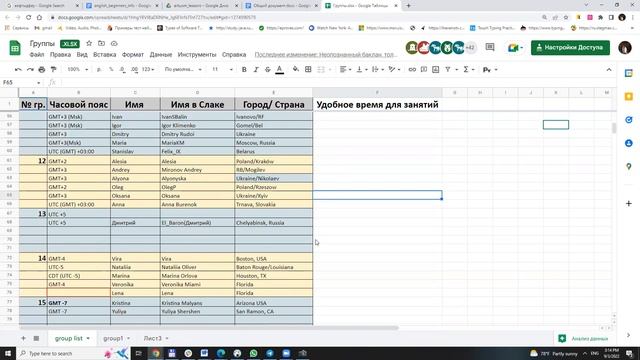This screenshot has width=640, height=360.
Task: Decrease decimal places
Action: coord(122,70)
